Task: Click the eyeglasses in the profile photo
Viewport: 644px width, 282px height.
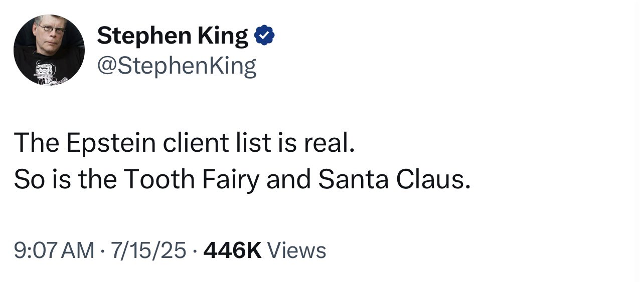Action: pos(50,29)
